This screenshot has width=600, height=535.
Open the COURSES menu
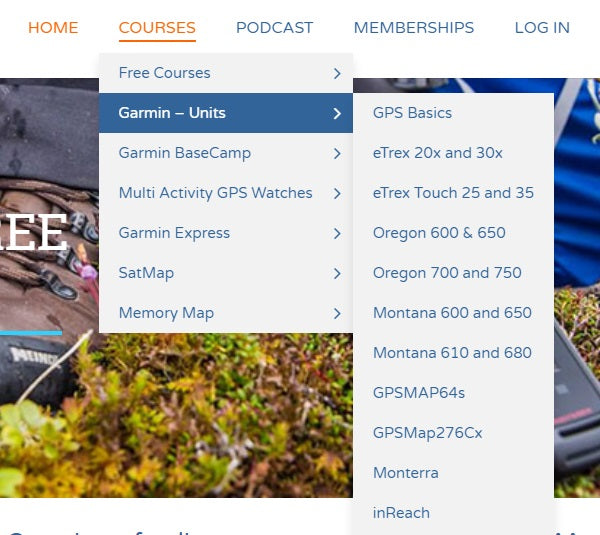(157, 28)
